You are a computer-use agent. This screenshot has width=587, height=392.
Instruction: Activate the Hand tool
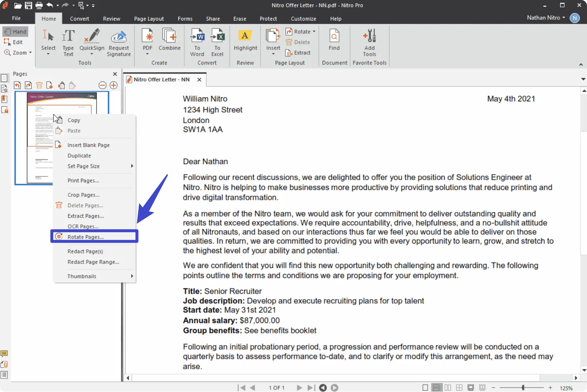(x=15, y=31)
